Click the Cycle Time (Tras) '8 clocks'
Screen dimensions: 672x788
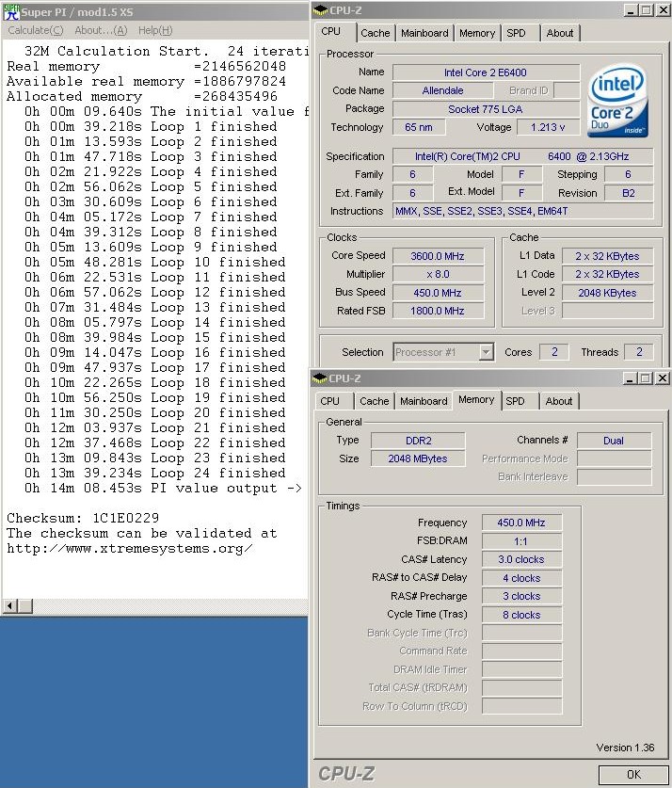tap(521, 615)
